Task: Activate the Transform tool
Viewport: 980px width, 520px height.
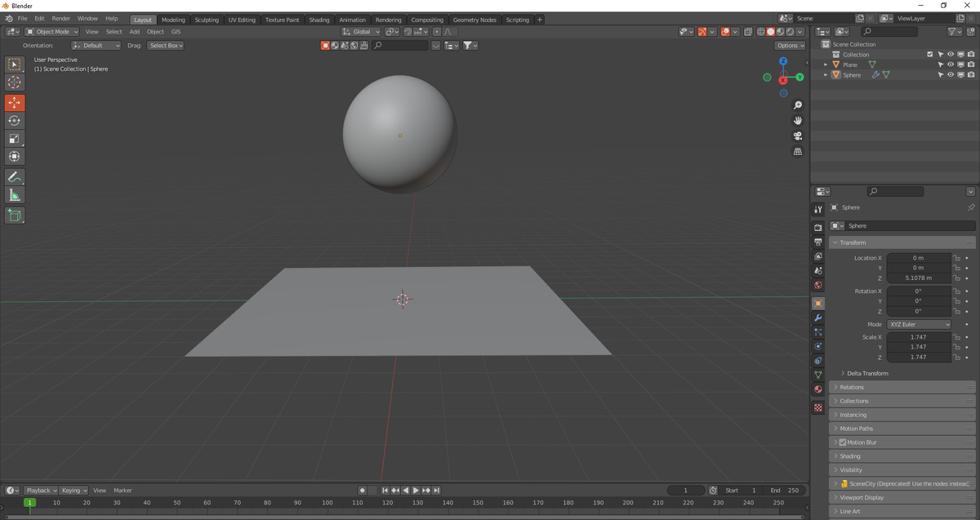Action: click(x=15, y=157)
